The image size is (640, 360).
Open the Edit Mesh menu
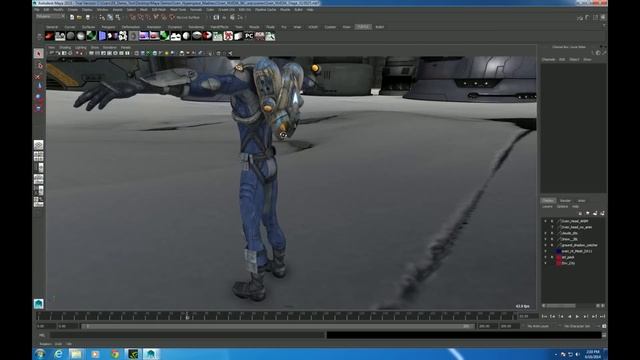pos(159,9)
